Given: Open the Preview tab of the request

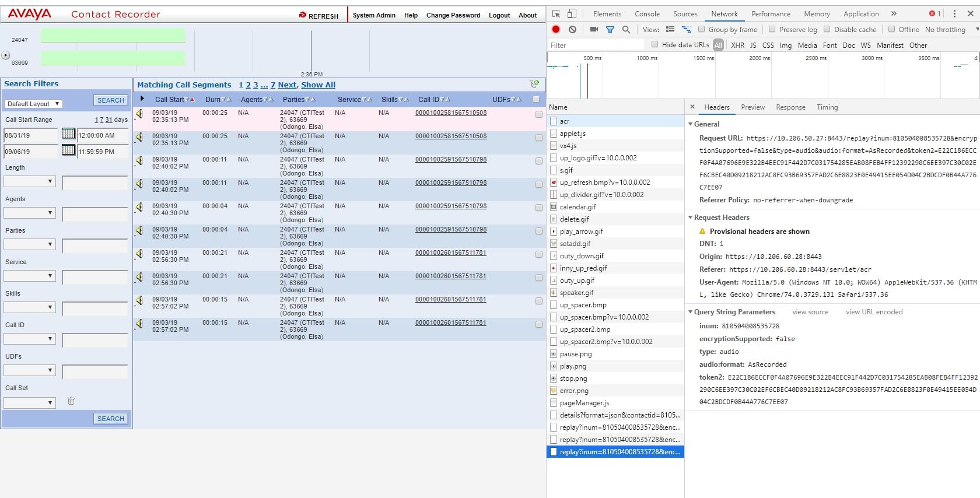Looking at the screenshot, I should (x=752, y=107).
